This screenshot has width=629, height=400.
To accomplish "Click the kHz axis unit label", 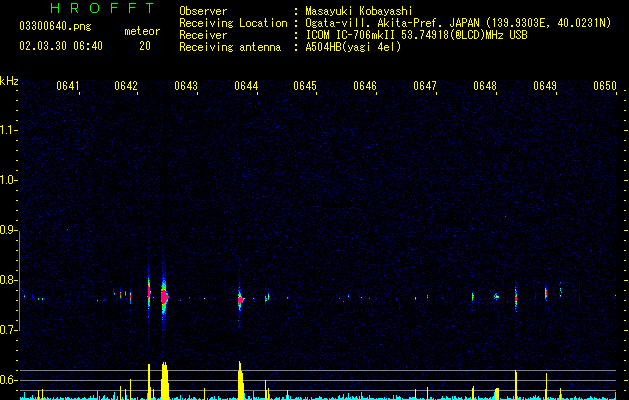I will (9, 81).
